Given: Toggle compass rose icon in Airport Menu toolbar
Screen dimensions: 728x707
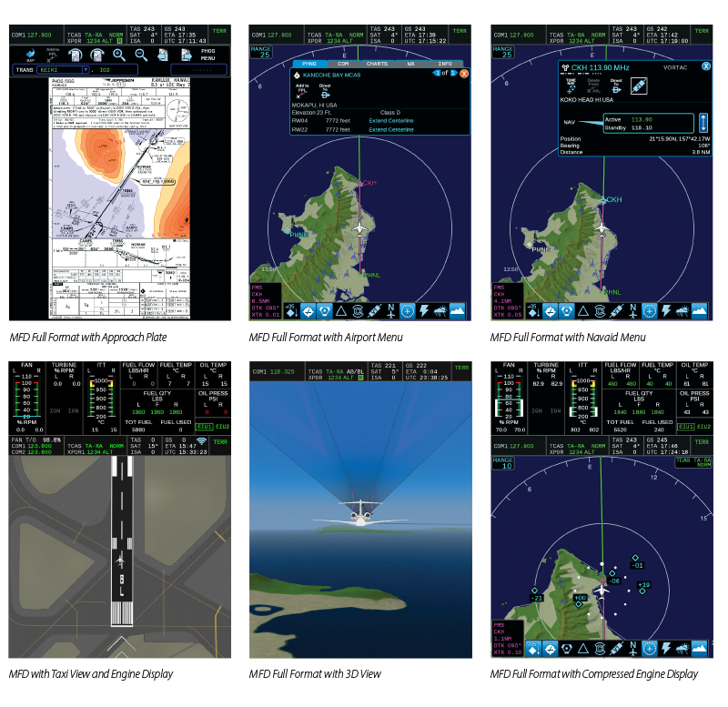Looking at the screenshot, I should pos(407,311).
